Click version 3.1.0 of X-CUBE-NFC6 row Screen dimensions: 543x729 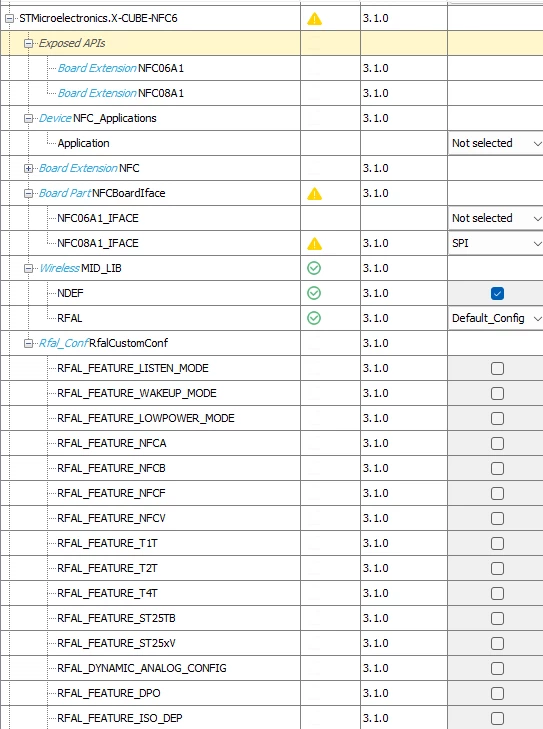pyautogui.click(x=376, y=19)
